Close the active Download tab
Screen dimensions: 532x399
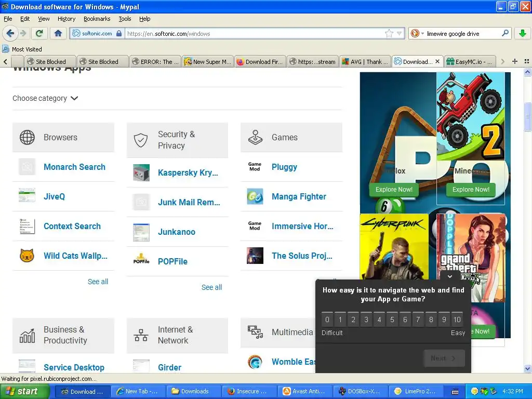point(437,61)
